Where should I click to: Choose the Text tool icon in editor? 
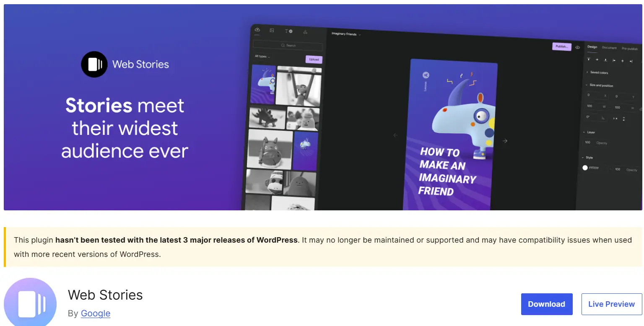tap(288, 31)
